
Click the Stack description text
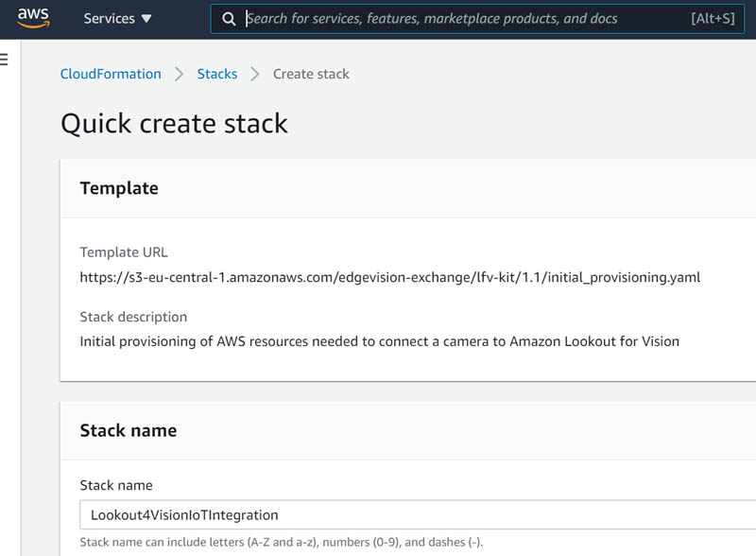[x=380, y=341]
